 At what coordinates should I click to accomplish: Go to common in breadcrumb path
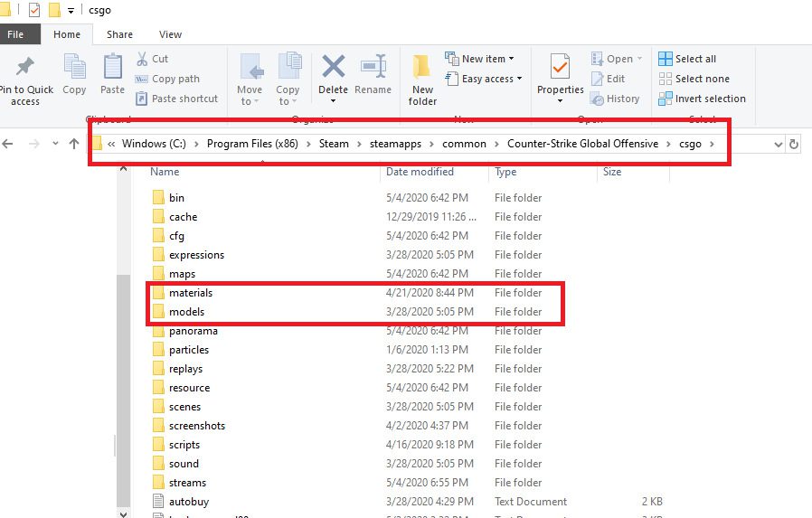pyautogui.click(x=464, y=144)
